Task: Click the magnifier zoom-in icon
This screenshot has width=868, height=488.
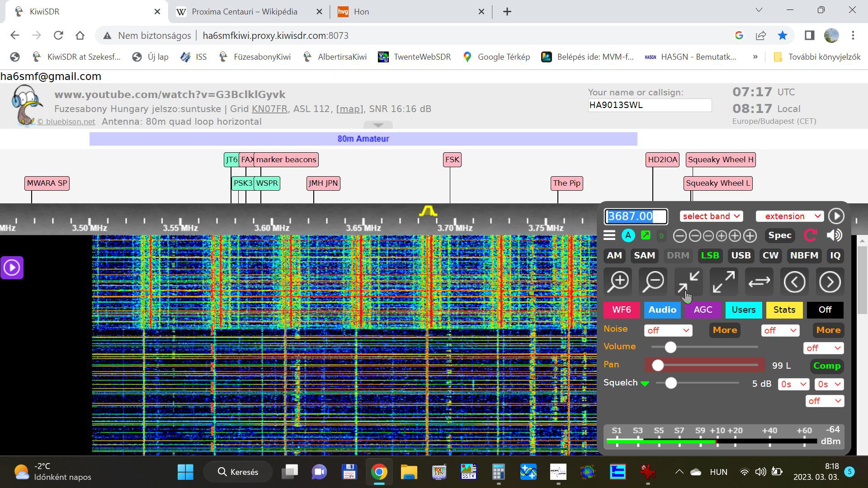Action: (618, 282)
